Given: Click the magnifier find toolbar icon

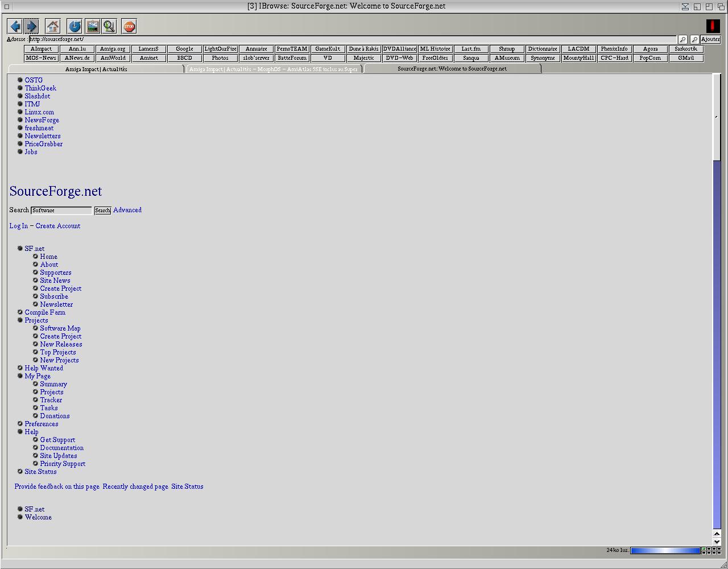Looking at the screenshot, I should [x=109, y=26].
